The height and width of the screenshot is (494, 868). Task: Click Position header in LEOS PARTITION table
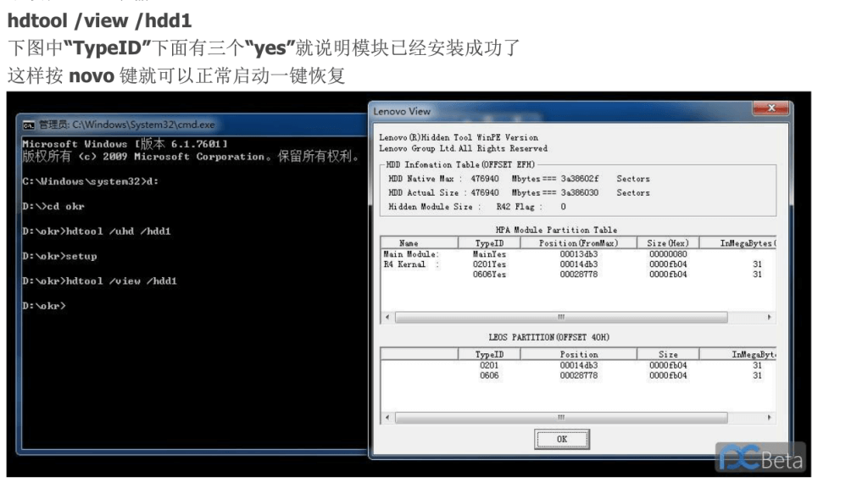(578, 354)
